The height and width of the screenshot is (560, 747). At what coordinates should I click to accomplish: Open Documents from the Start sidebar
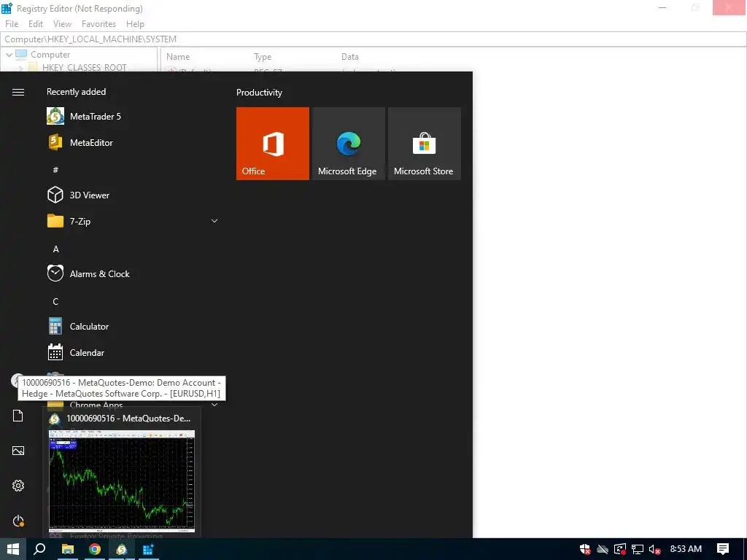(x=18, y=416)
